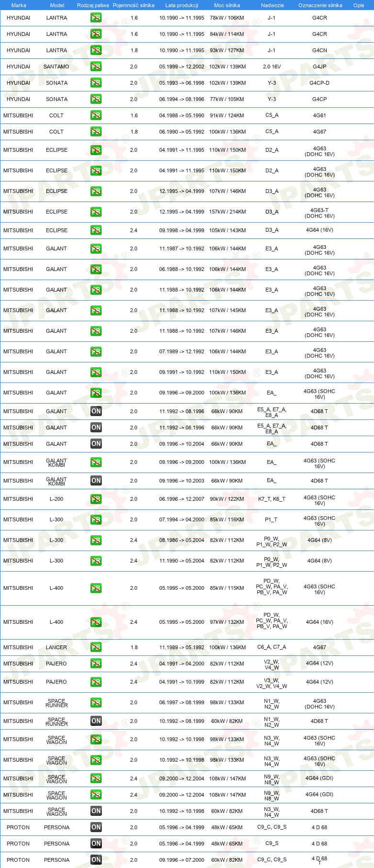Click fuel icon in Pajero 04.2000 row

pyautogui.click(x=96, y=664)
